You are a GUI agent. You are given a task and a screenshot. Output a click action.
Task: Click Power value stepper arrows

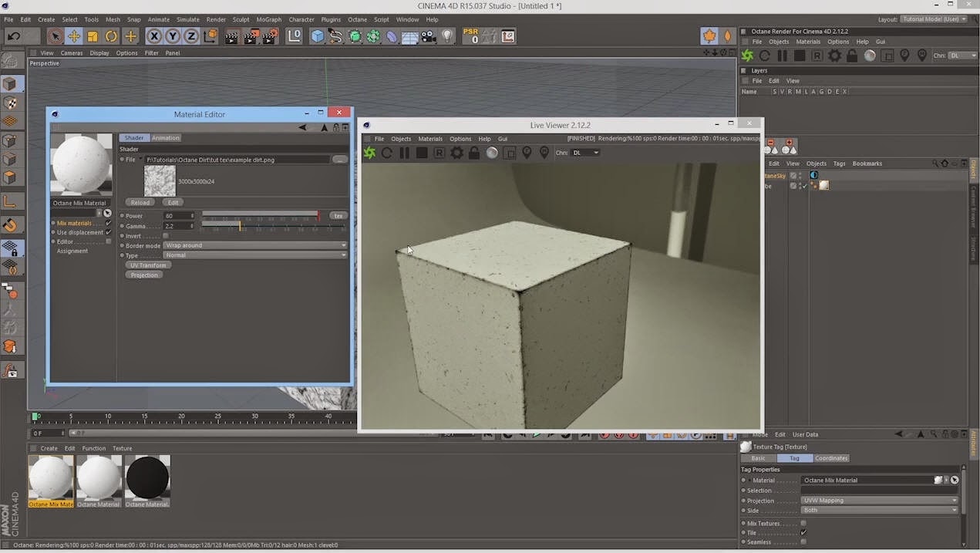click(193, 216)
